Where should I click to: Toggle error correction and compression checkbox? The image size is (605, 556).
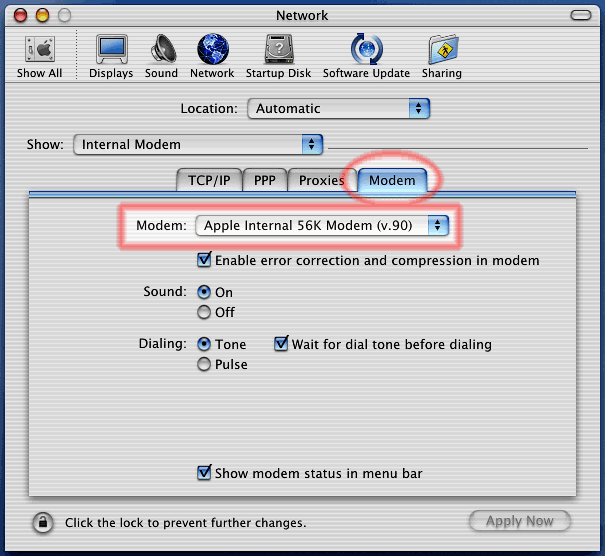(x=204, y=260)
